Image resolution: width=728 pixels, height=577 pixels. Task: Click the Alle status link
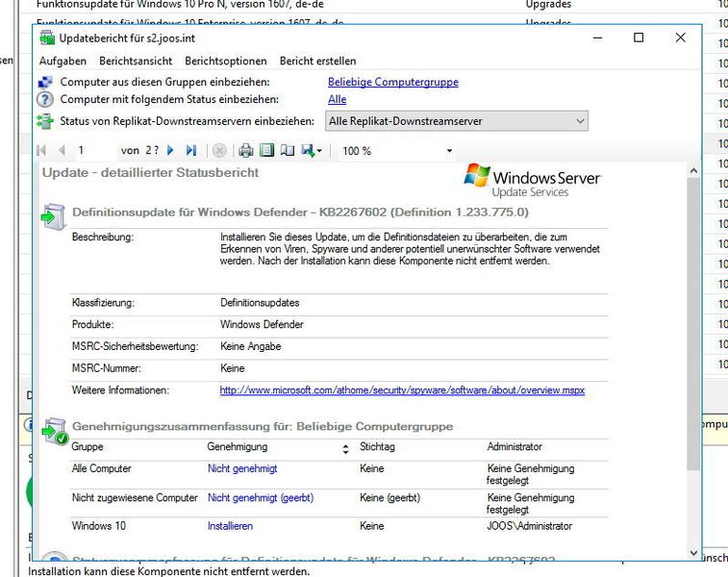point(337,99)
